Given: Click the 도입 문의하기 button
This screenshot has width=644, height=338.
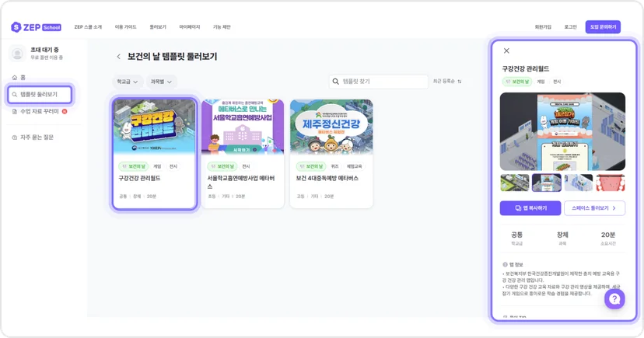Looking at the screenshot, I should [603, 27].
